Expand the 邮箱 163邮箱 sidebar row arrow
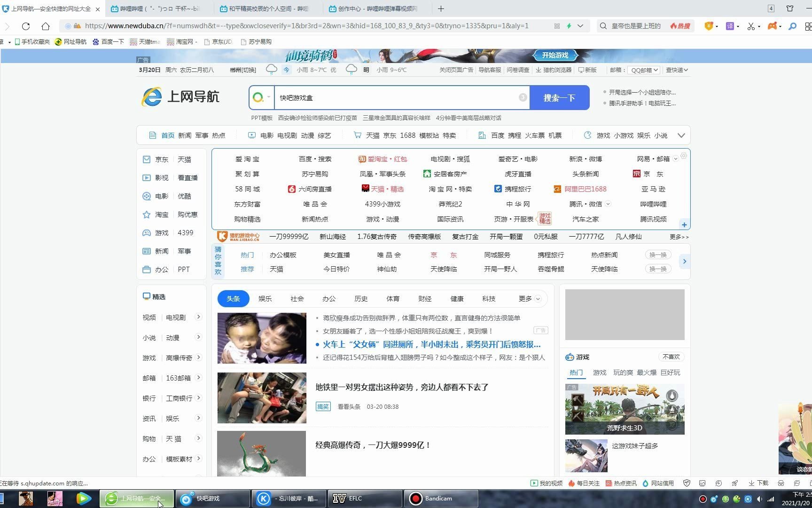This screenshot has width=812, height=508. (199, 378)
